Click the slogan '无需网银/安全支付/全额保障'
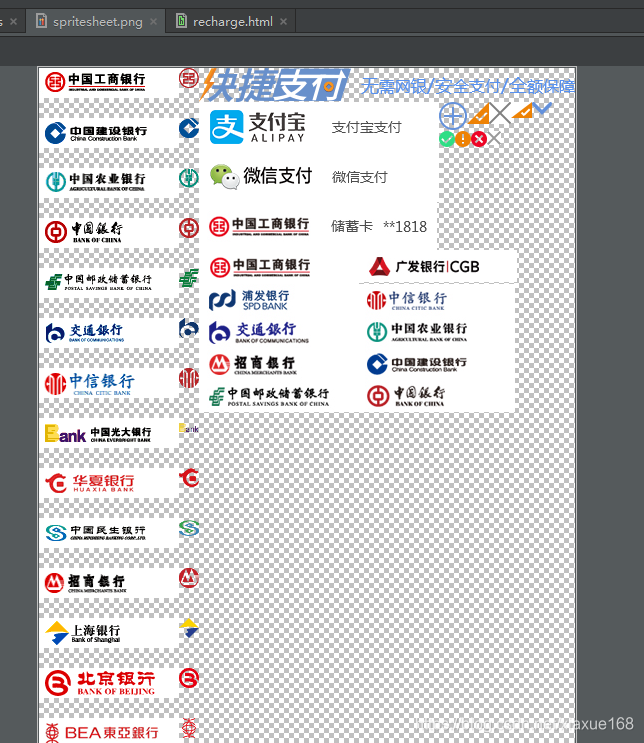The image size is (644, 743). 468,86
